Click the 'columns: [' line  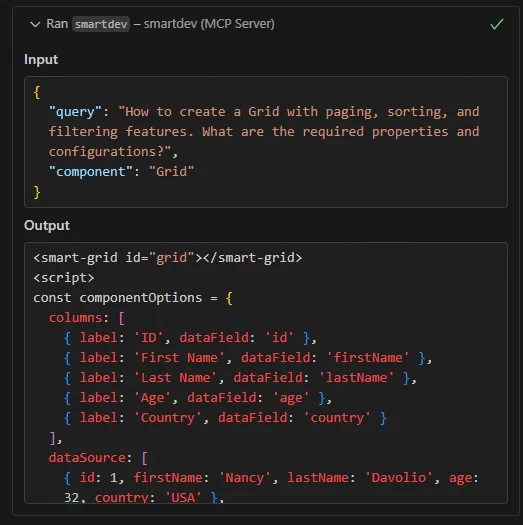click(x=87, y=318)
